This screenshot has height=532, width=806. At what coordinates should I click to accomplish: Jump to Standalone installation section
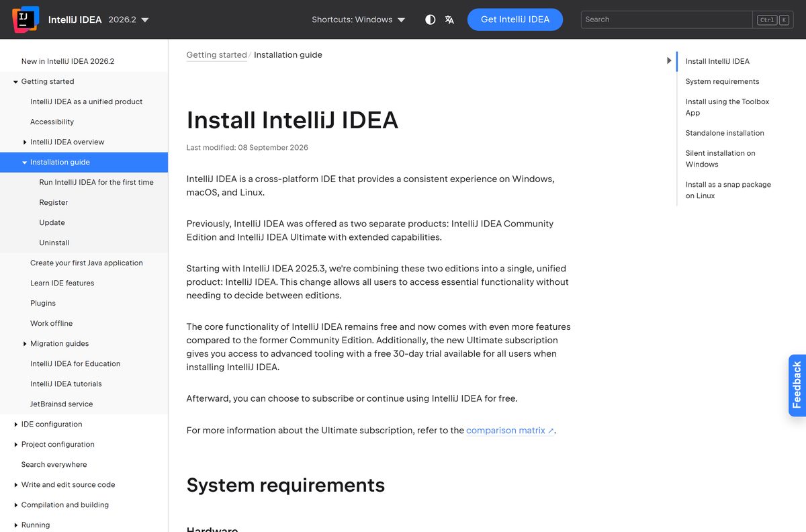point(725,133)
